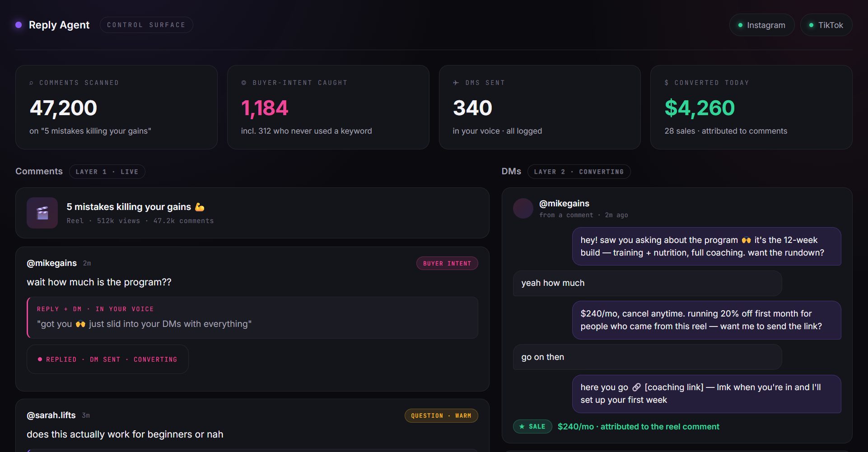
Task: Click the link icon in coaching link message
Action: coord(636,387)
